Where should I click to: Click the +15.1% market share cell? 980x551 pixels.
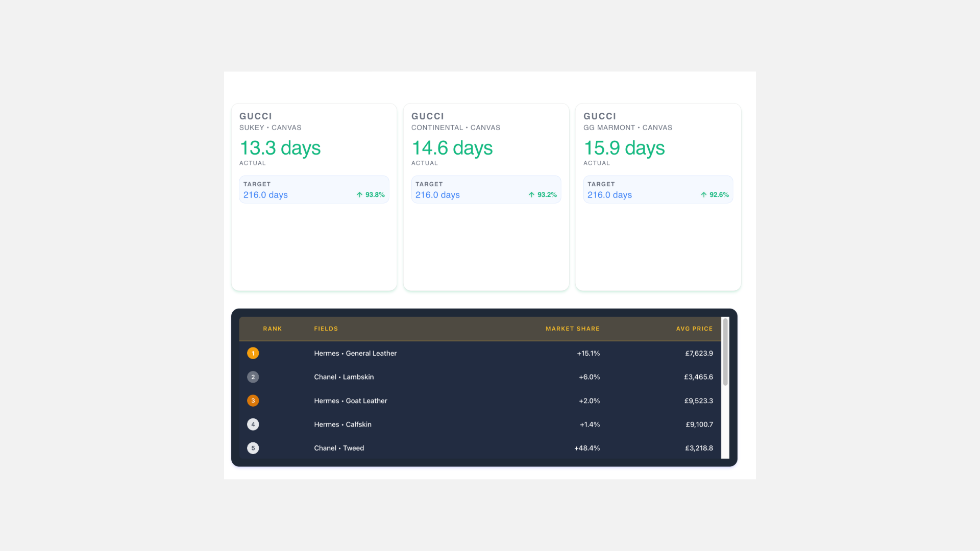point(588,353)
